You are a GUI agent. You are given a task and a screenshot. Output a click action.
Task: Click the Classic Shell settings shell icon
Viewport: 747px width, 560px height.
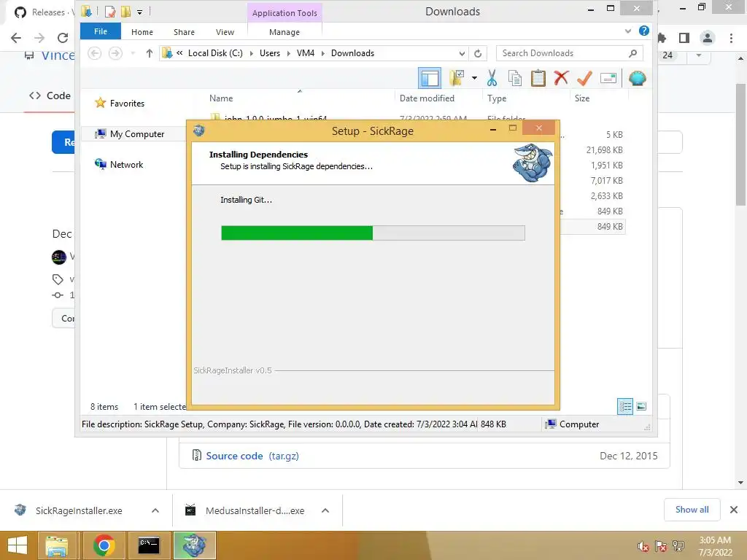(x=637, y=78)
